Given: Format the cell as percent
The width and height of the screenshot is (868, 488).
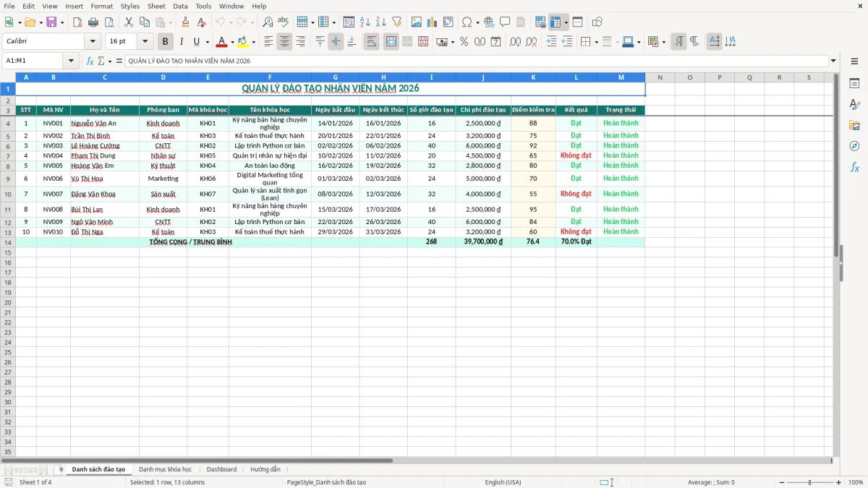Looking at the screenshot, I should click(x=464, y=42).
